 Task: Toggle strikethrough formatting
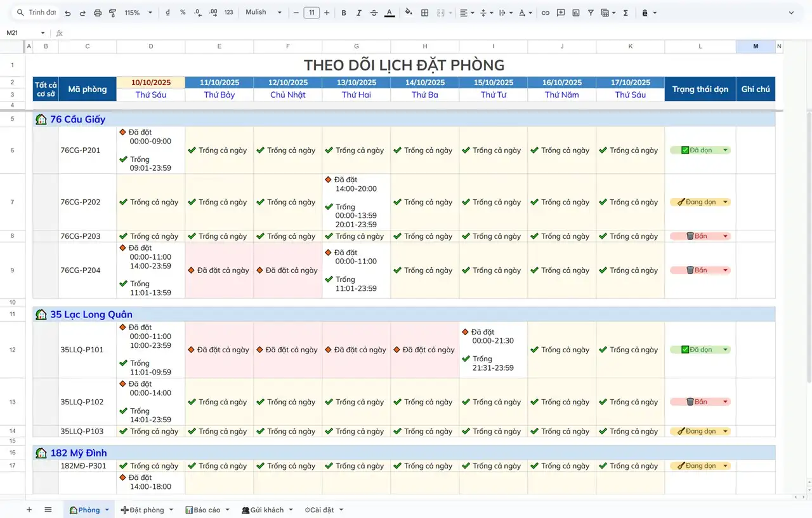(x=374, y=13)
